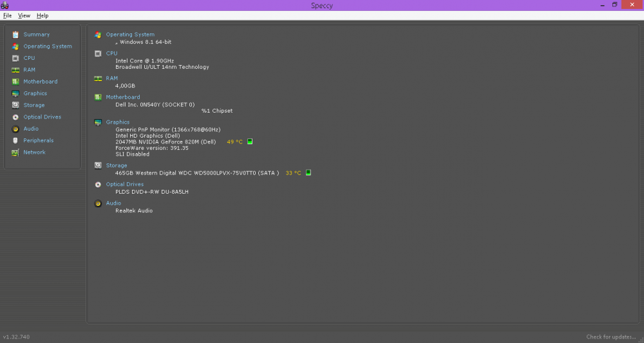Click the Dell Inc. 0N540Y motherboard line

pos(155,105)
